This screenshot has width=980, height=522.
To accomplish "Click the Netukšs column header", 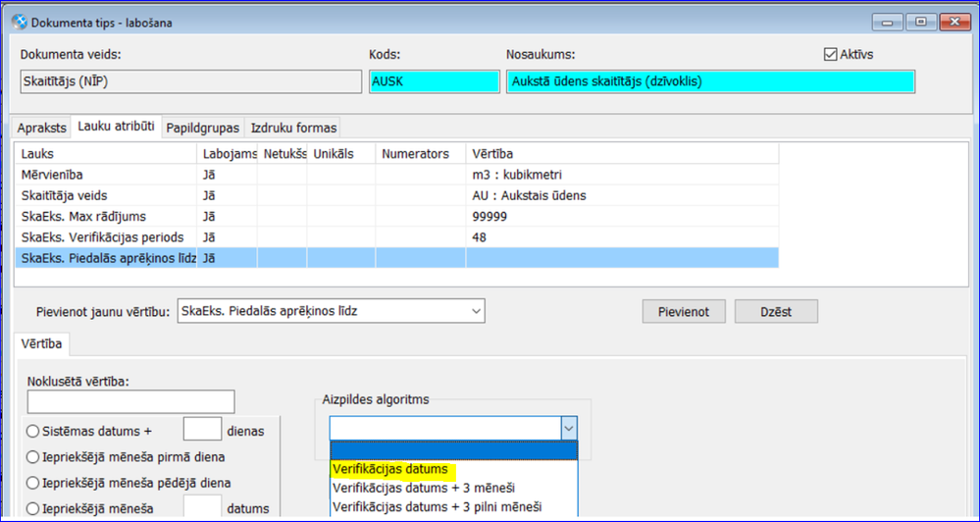I will coord(283,154).
